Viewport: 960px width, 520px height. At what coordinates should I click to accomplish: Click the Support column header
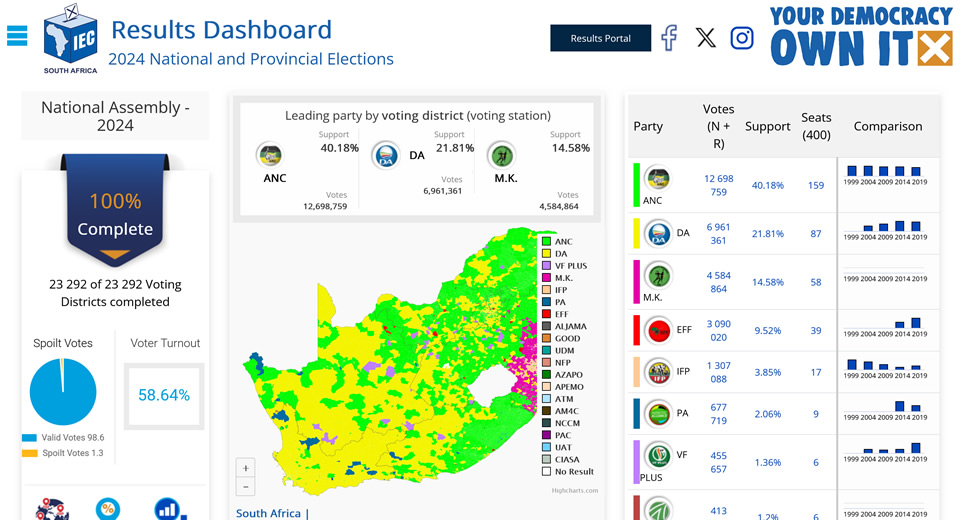tap(768, 126)
